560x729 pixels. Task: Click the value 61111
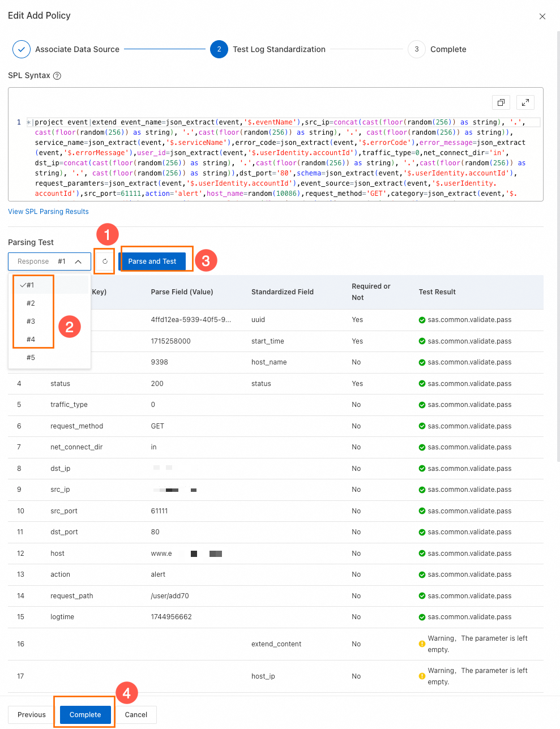pos(159,511)
